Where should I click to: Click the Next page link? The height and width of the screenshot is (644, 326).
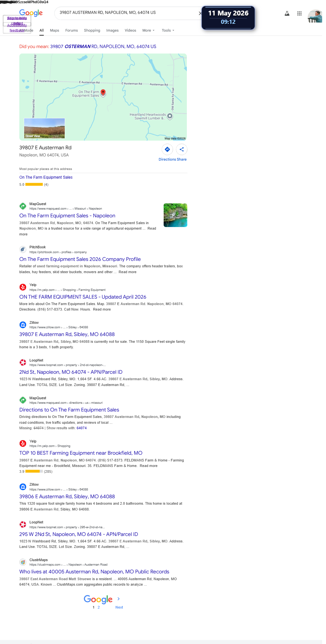(x=119, y=607)
